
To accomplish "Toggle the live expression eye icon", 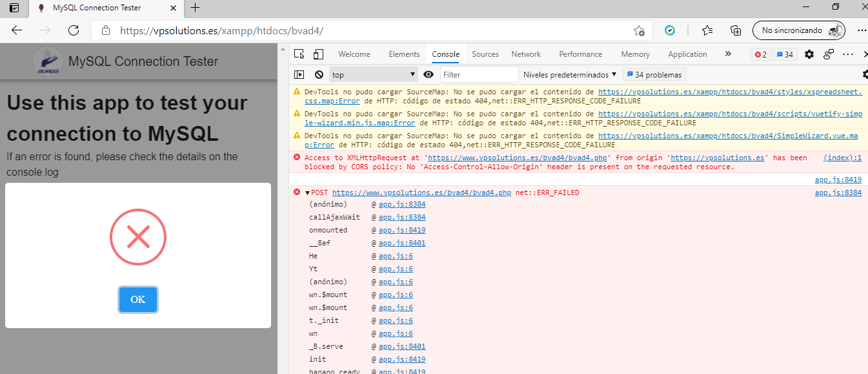I will pyautogui.click(x=429, y=75).
